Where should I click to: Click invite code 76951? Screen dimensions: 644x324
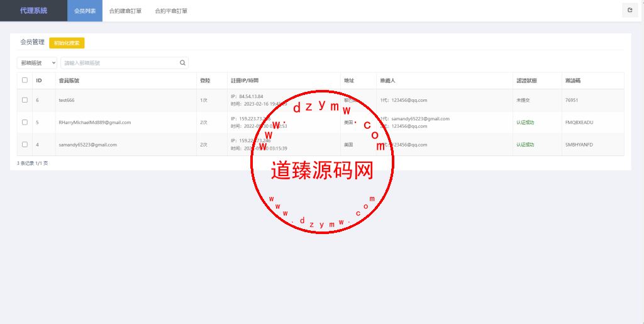click(572, 100)
